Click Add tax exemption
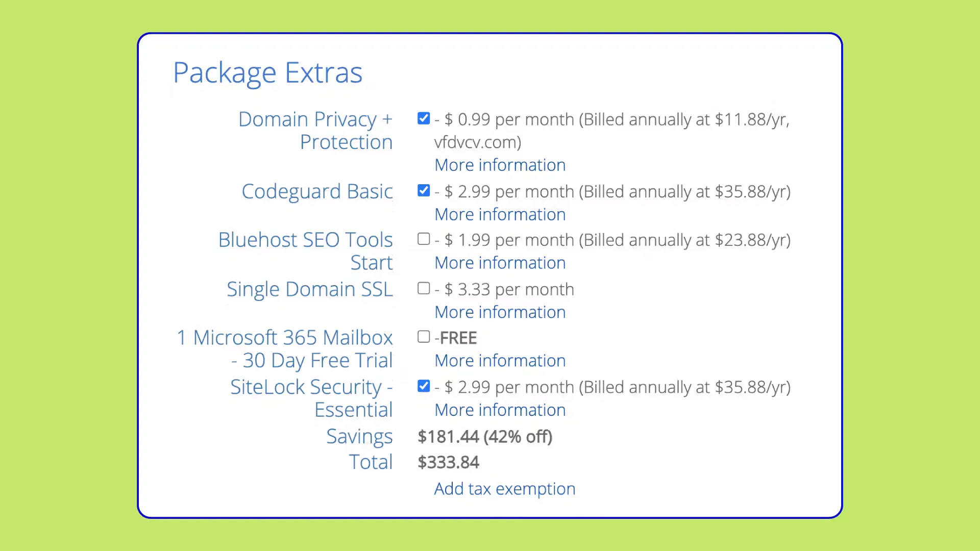Viewport: 980px width, 551px height. pos(504,488)
